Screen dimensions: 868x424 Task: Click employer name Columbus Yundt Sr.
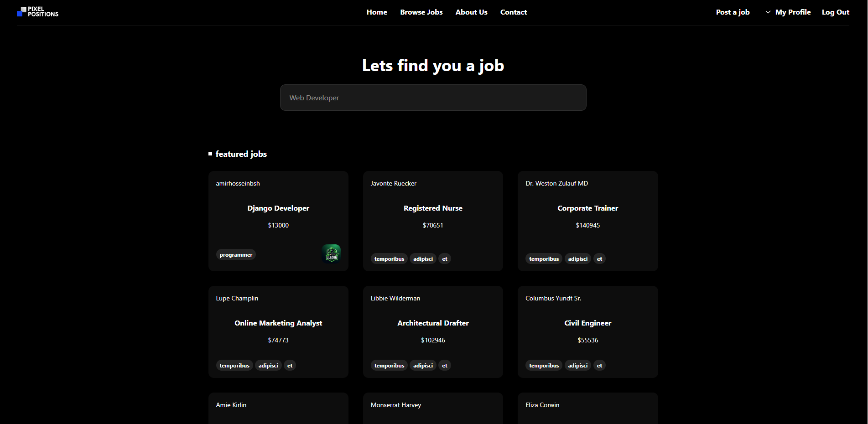(x=553, y=298)
